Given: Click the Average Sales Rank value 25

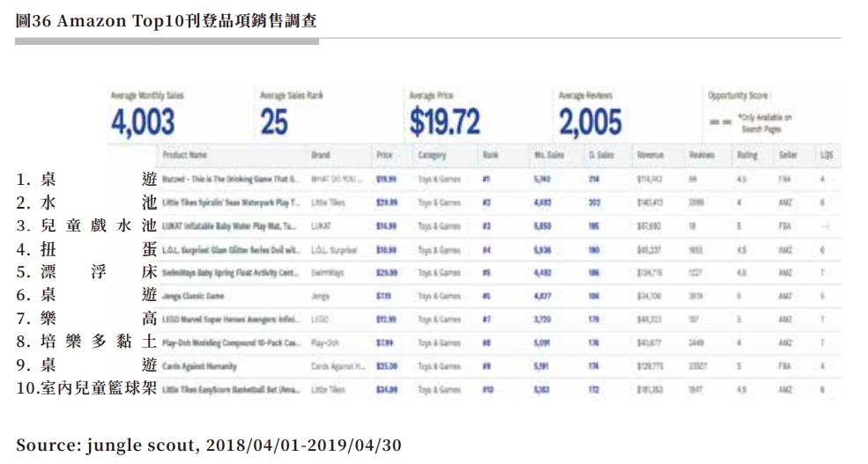Looking at the screenshot, I should pos(274,122).
